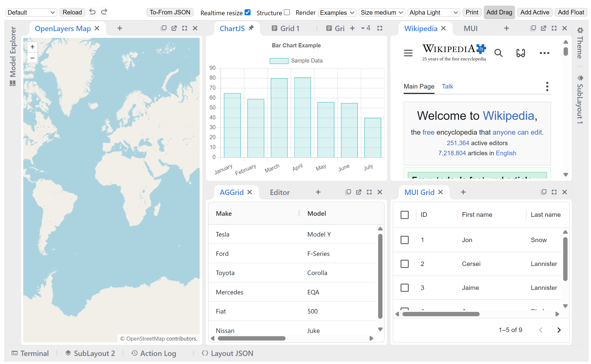The height and width of the screenshot is (364, 591).
Task: Open the Terminal border tab
Action: (x=30, y=353)
